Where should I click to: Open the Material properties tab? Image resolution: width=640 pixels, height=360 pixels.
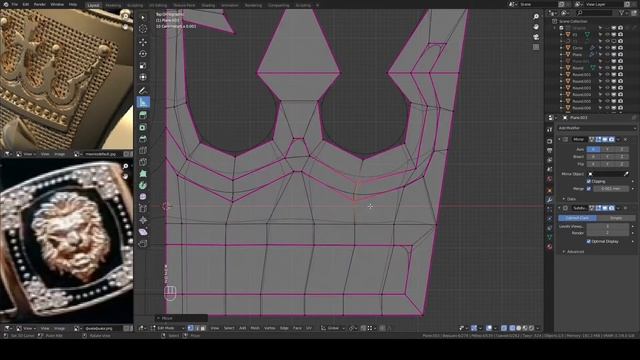(549, 247)
